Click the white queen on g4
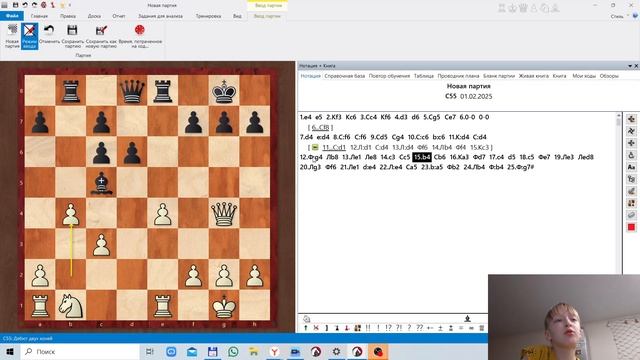This screenshot has width=640, height=360. click(x=224, y=213)
